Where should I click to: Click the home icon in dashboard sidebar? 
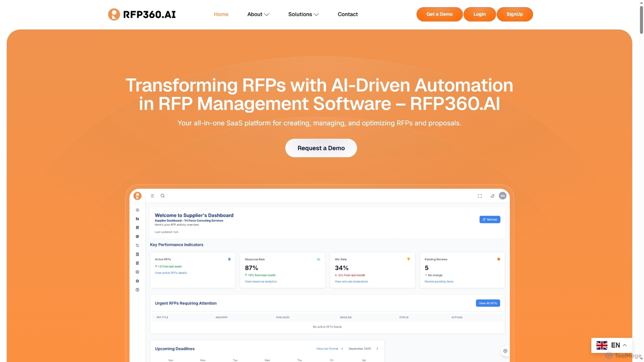137,210
